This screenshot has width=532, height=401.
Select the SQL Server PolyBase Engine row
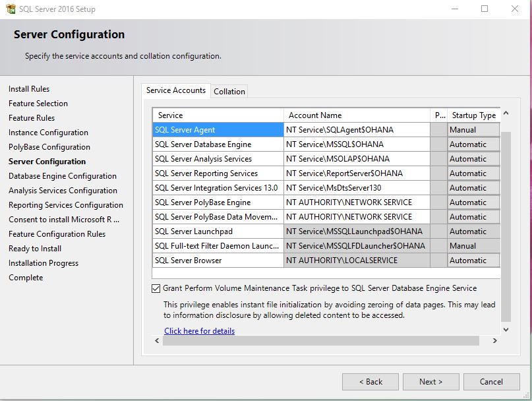coord(218,202)
